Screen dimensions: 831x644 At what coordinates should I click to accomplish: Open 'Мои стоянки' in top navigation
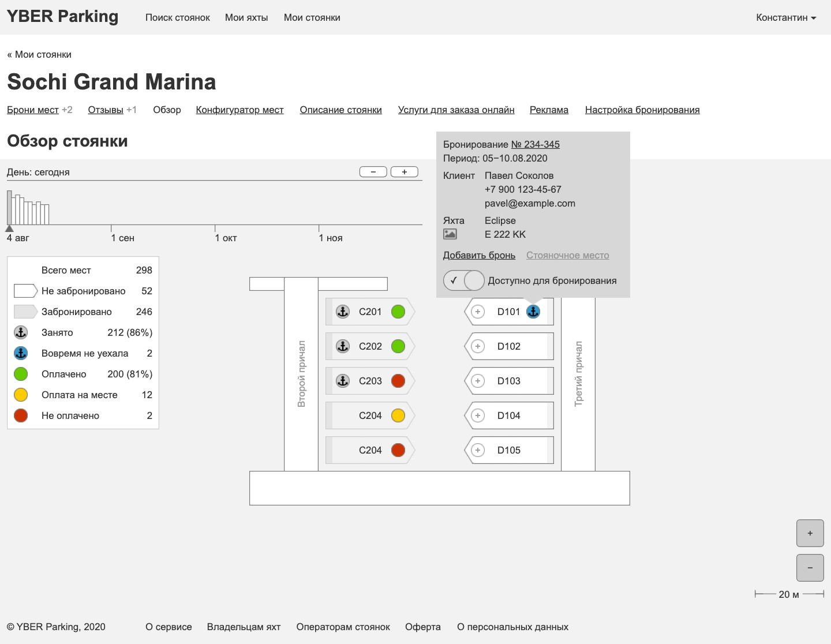[312, 18]
